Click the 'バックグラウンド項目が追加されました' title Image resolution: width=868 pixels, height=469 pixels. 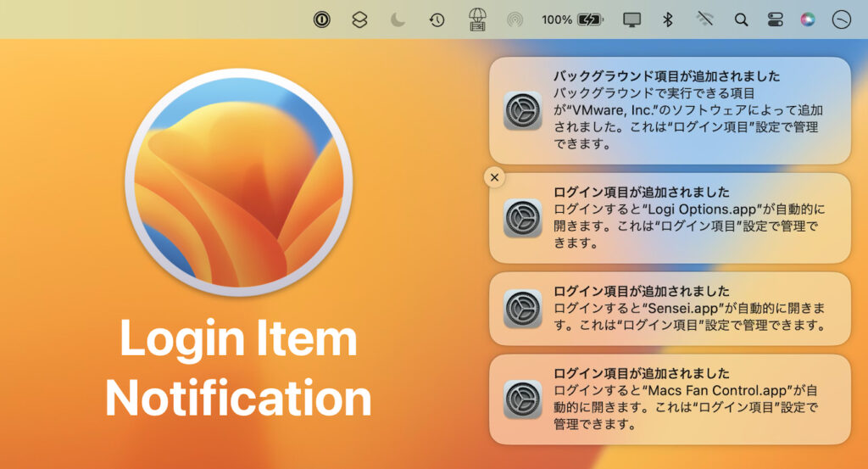point(666,75)
